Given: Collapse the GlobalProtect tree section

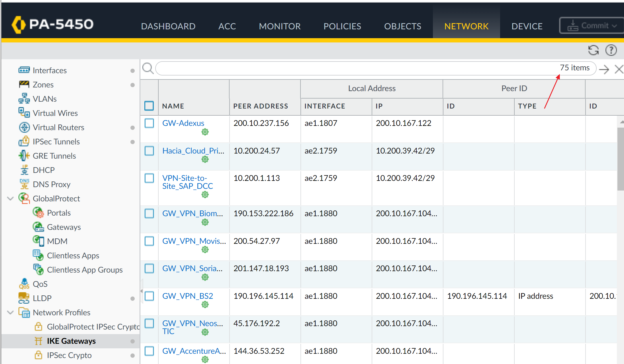Looking at the screenshot, I should pos(10,199).
